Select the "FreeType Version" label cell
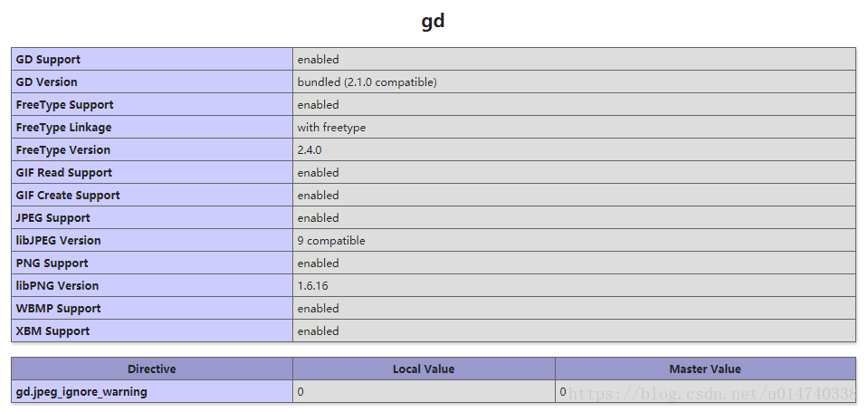 152,150
